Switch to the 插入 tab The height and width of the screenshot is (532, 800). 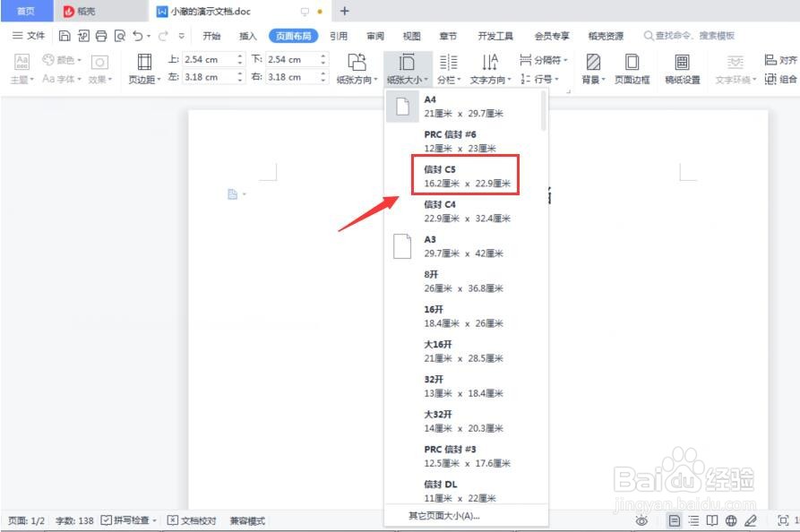247,36
